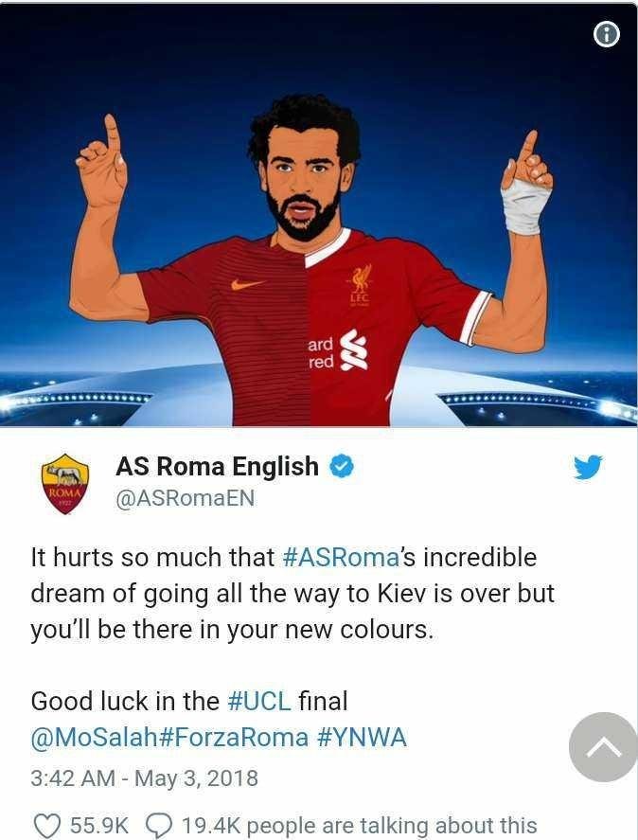Like the tweet with the heart icon
The image size is (638, 840).
click(x=46, y=825)
